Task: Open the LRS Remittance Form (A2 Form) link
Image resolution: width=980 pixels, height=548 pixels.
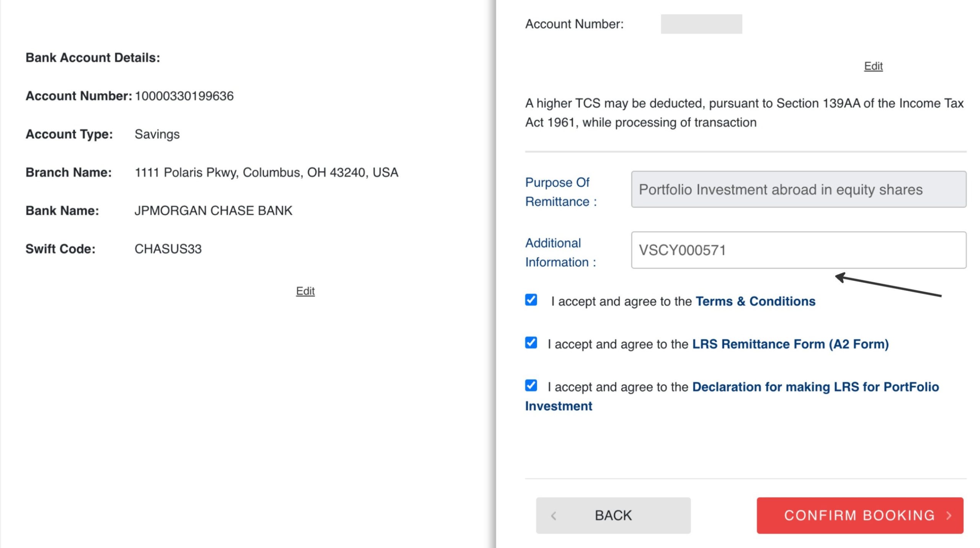Action: [x=791, y=344]
